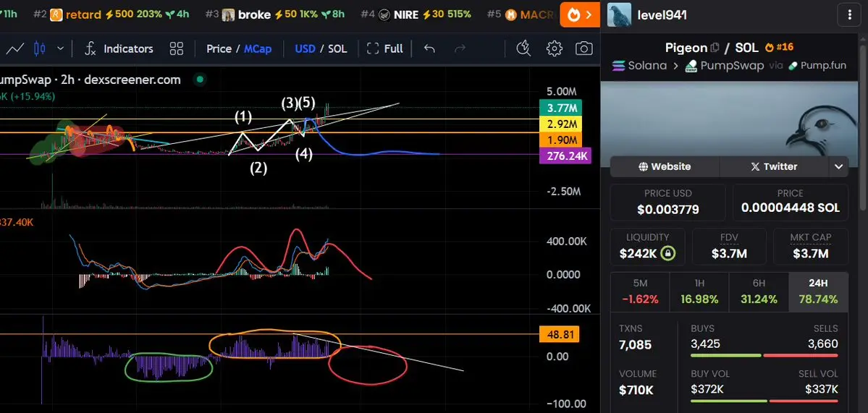Open the orange trending flame button
Viewport: 868px width, 413px height.
[x=580, y=15]
